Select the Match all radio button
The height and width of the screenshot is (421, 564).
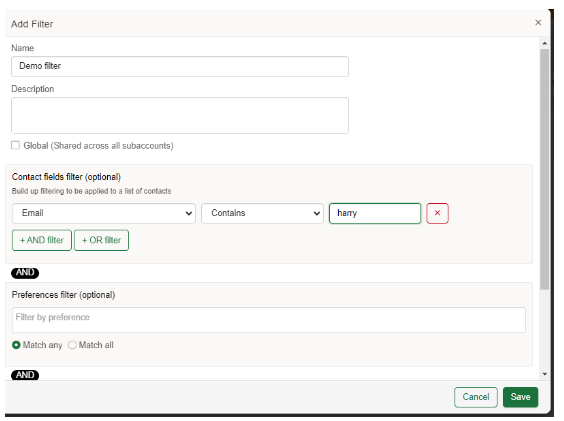72,345
